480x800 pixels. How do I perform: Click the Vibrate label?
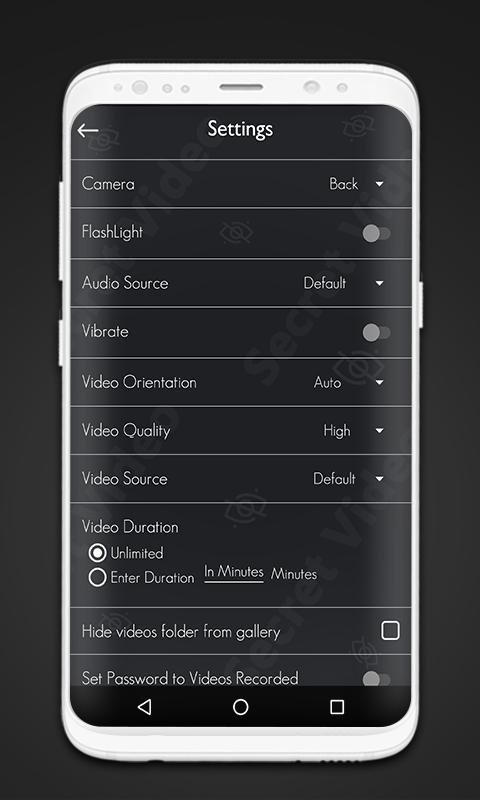click(105, 332)
